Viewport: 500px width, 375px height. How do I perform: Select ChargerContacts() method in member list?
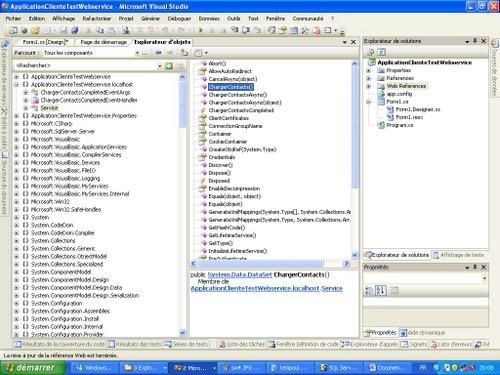click(231, 87)
